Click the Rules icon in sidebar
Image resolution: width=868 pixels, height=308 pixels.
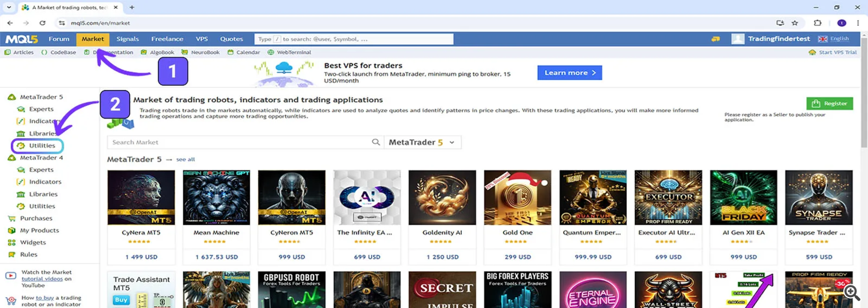tap(11, 255)
